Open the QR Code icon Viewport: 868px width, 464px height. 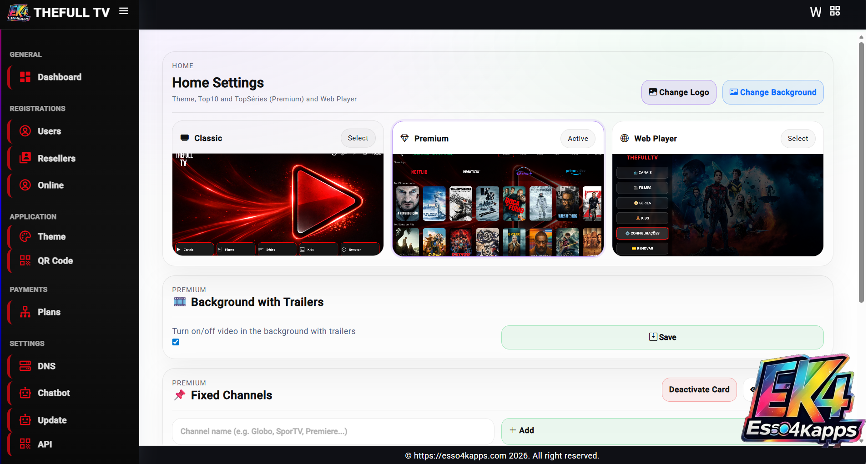point(25,260)
